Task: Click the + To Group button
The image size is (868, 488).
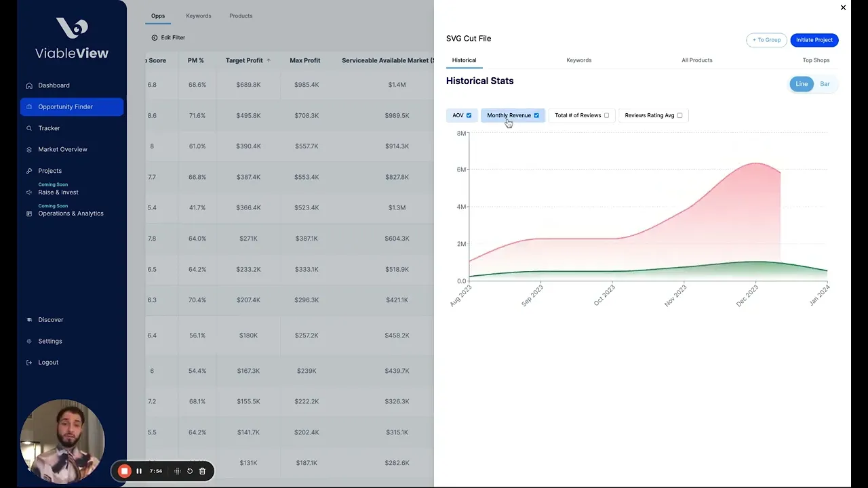Action: [x=766, y=40]
